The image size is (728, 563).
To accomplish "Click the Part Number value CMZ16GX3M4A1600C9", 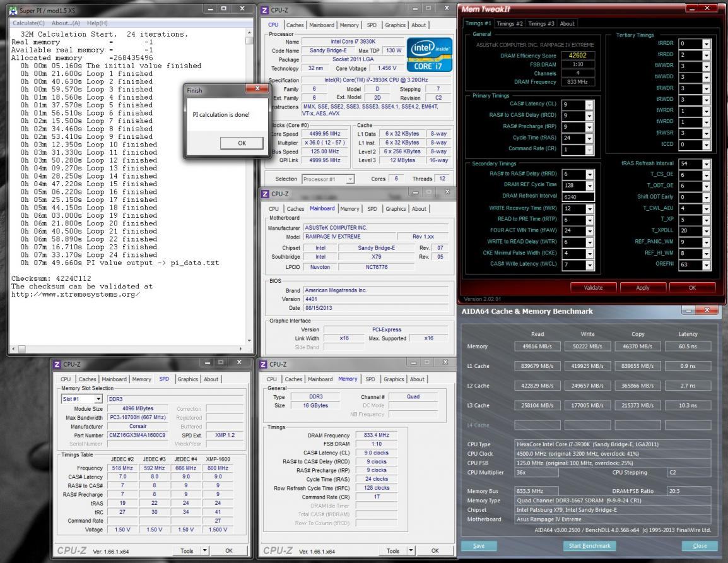I will click(137, 436).
